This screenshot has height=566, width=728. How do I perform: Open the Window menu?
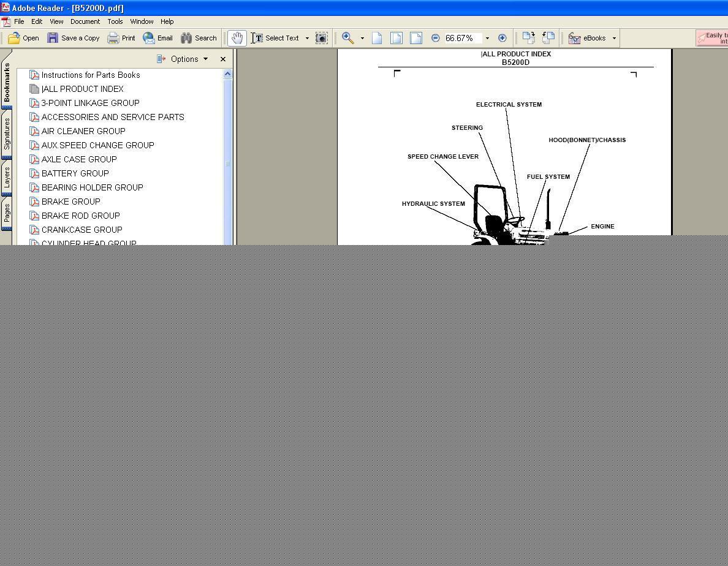pyautogui.click(x=142, y=22)
